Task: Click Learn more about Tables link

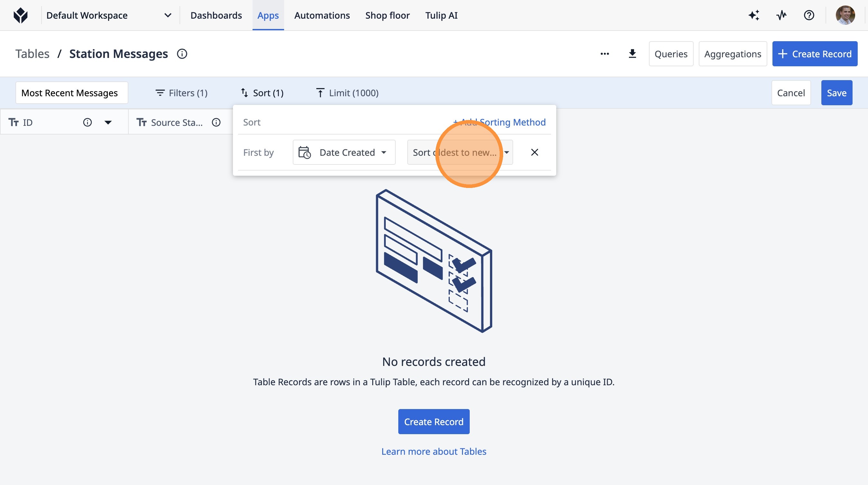Action: click(434, 451)
